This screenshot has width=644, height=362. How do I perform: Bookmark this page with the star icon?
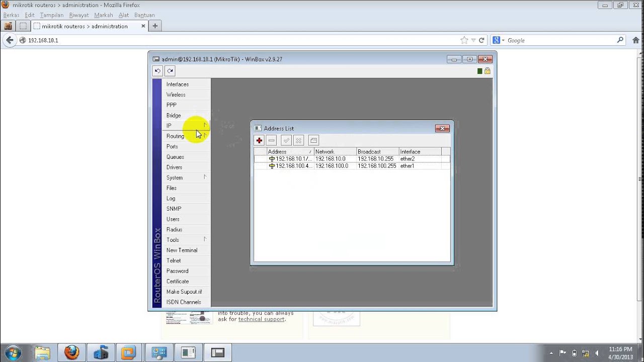point(464,40)
